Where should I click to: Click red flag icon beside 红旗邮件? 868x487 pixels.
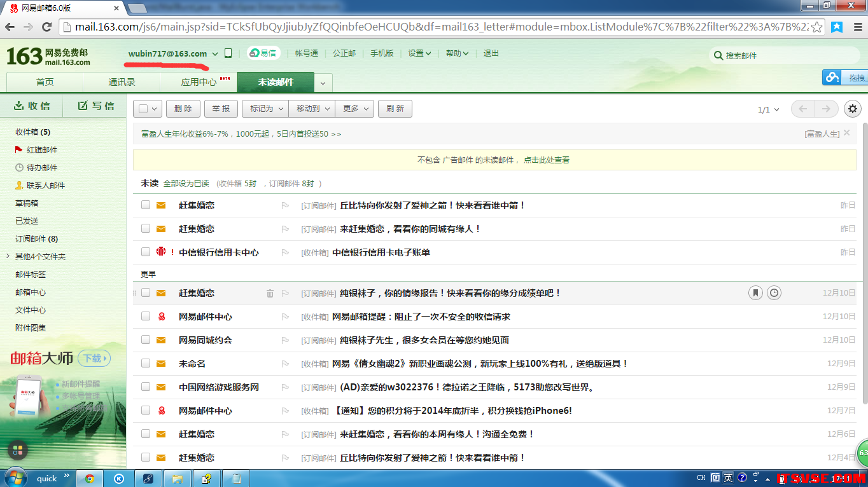pos(18,150)
